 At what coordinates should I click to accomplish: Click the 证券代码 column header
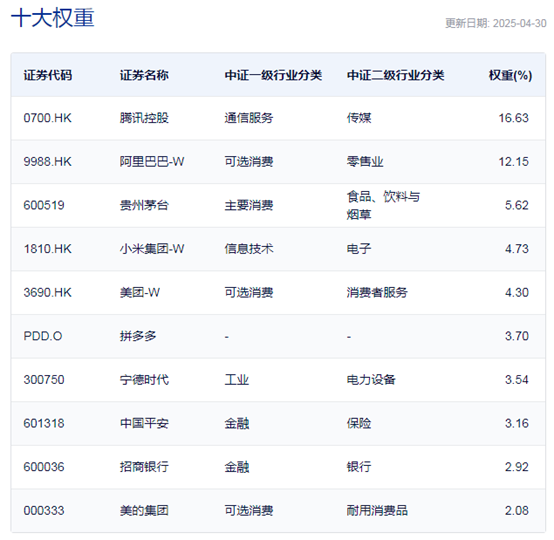point(48,75)
